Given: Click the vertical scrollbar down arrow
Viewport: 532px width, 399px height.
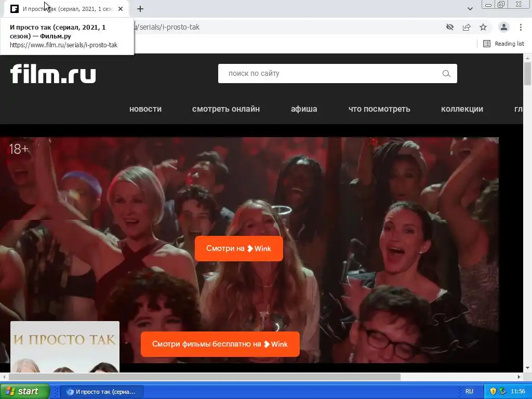Looking at the screenshot, I should point(527,368).
